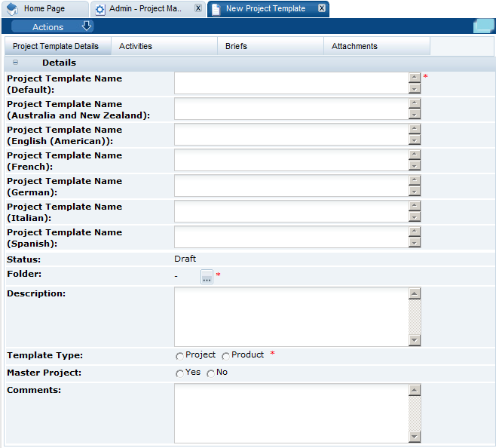Click down arrow of Default name field
The width and height of the screenshot is (496, 448).
(415, 88)
